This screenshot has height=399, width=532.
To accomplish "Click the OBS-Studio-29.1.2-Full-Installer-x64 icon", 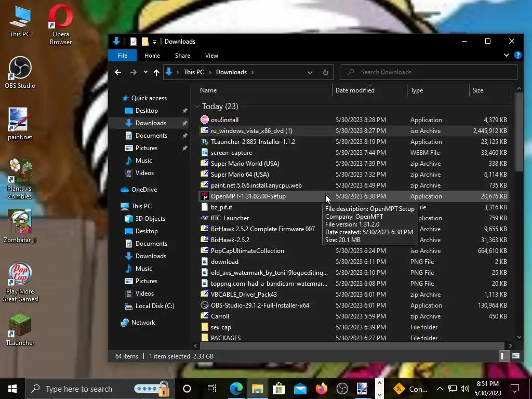I will [205, 305].
